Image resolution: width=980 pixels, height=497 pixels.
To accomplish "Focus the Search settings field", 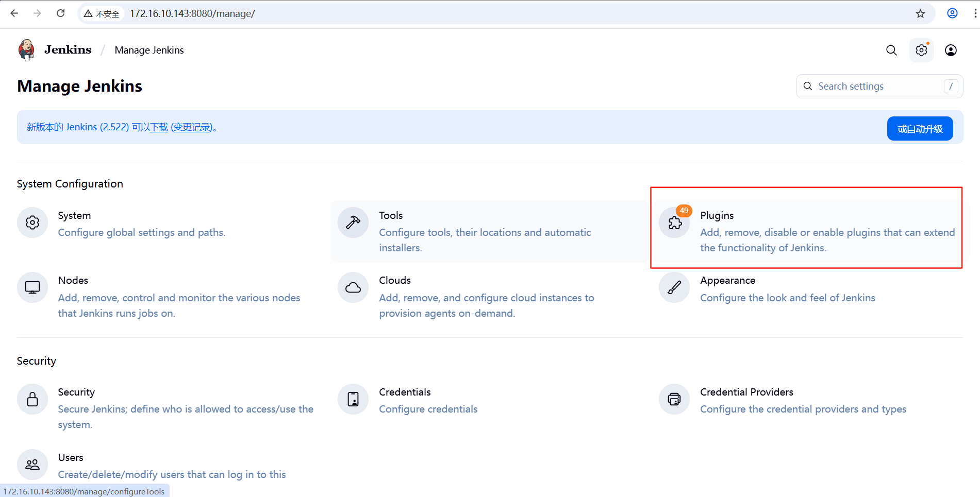I will coord(879,87).
